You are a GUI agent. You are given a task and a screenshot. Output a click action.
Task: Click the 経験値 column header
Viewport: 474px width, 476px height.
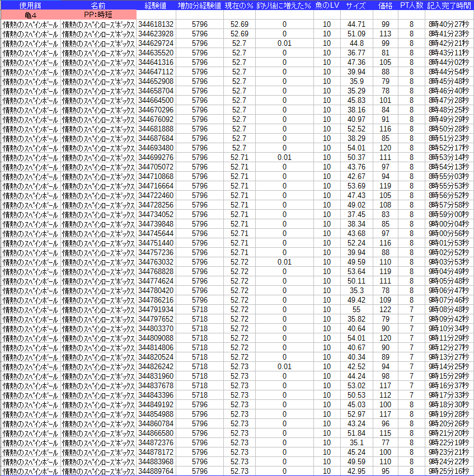[x=156, y=5]
